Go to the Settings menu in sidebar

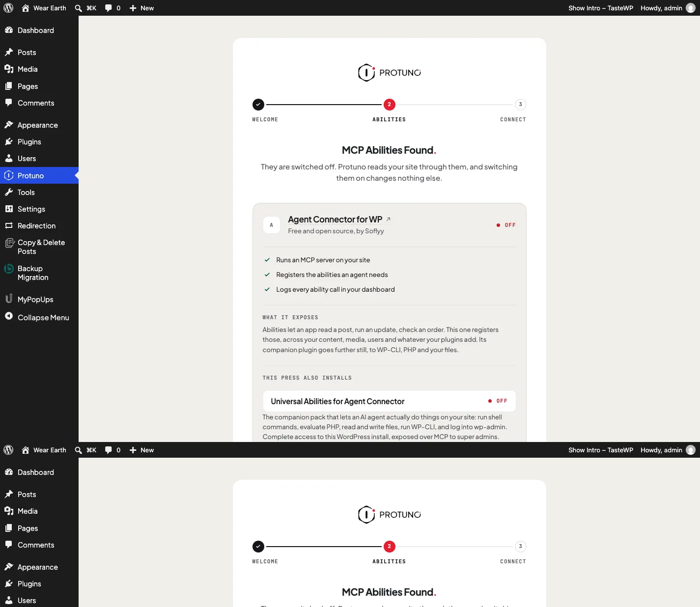[x=39, y=209]
